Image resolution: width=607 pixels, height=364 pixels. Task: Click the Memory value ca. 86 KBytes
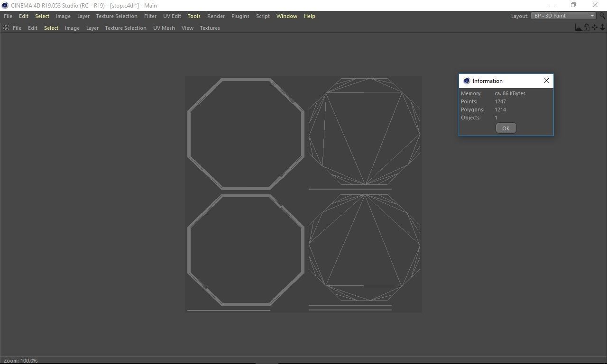pyautogui.click(x=510, y=93)
